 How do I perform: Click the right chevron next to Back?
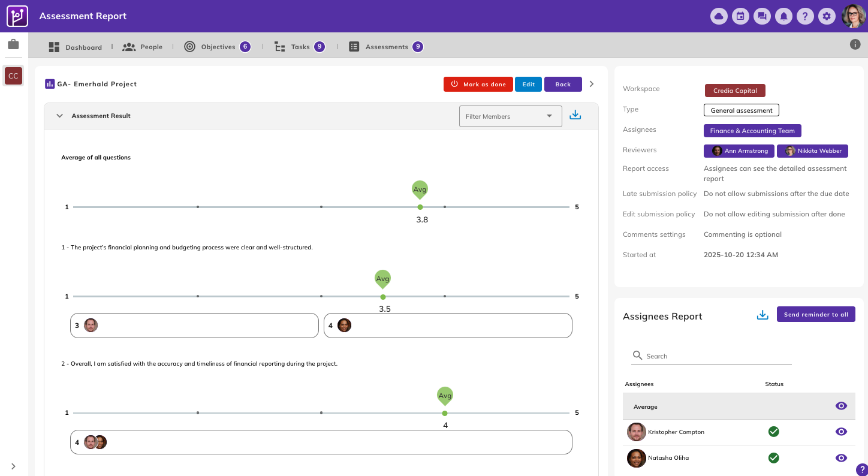[x=592, y=84]
